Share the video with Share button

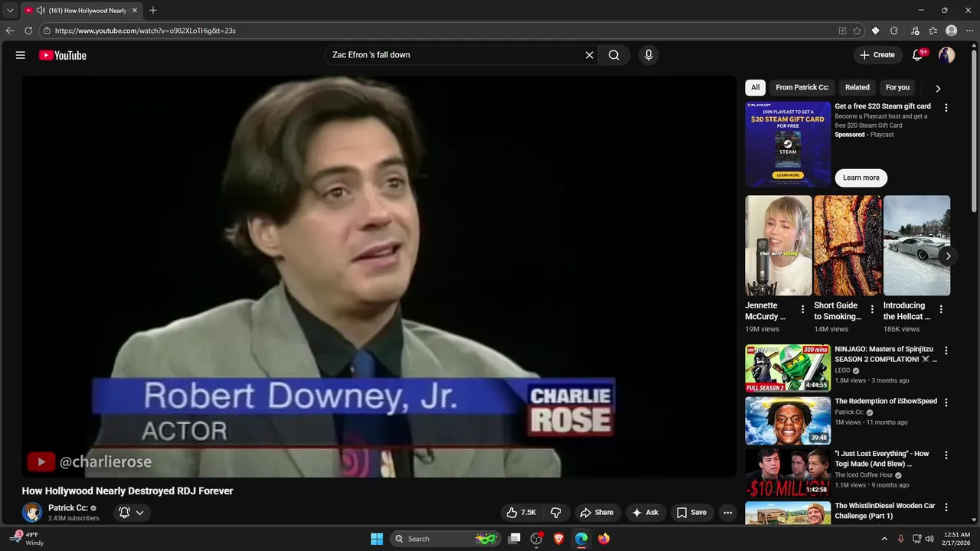tap(596, 513)
